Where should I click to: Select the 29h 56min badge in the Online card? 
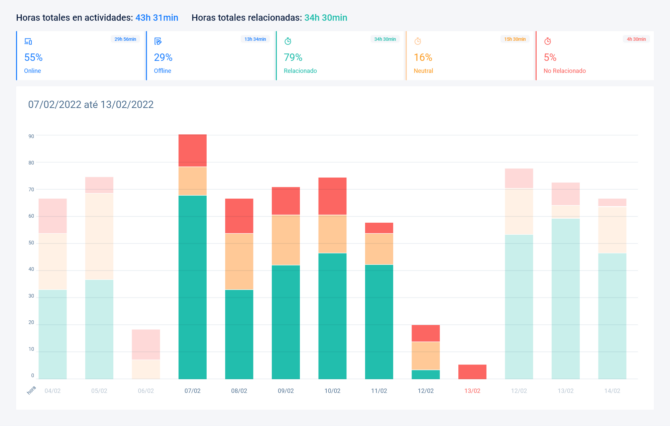coord(126,39)
